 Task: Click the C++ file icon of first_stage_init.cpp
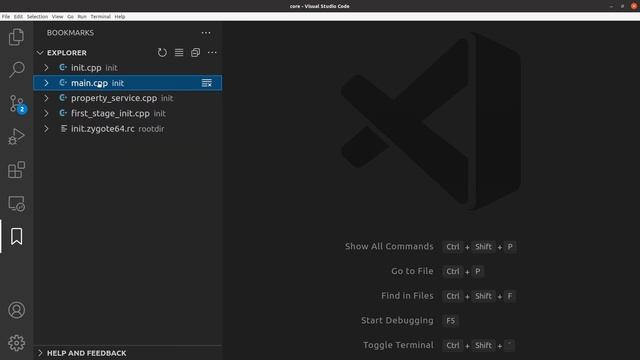coord(63,113)
